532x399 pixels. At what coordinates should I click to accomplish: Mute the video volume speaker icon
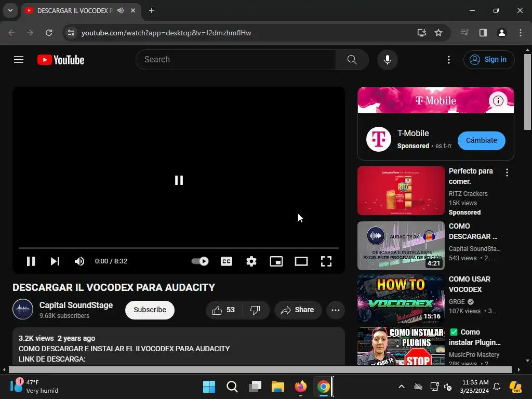79,261
